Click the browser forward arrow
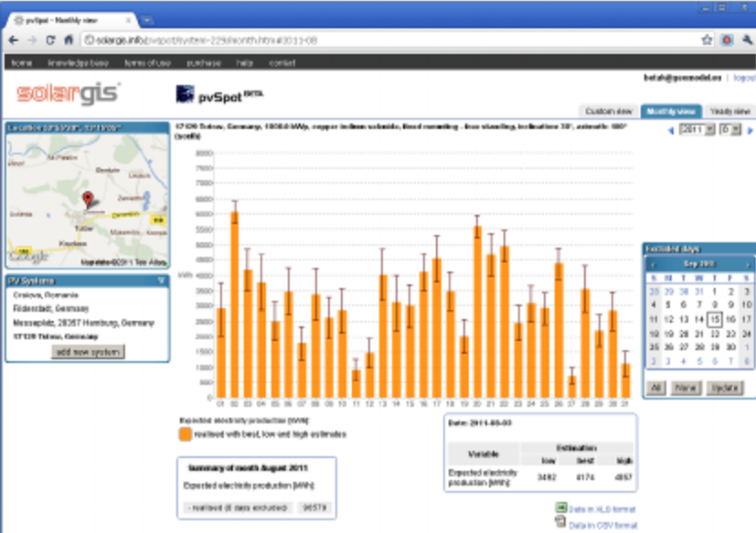 [32, 40]
